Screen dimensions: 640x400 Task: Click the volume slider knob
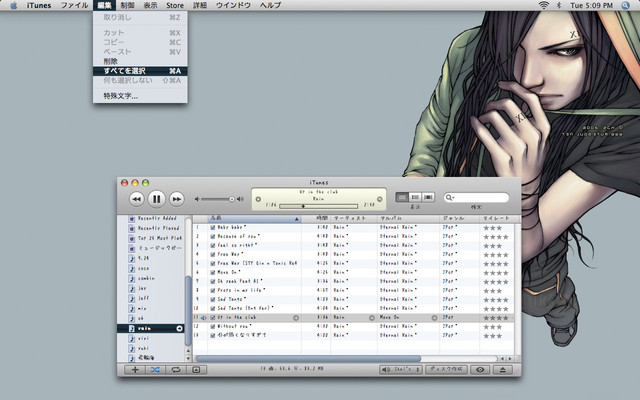pyautogui.click(x=232, y=199)
